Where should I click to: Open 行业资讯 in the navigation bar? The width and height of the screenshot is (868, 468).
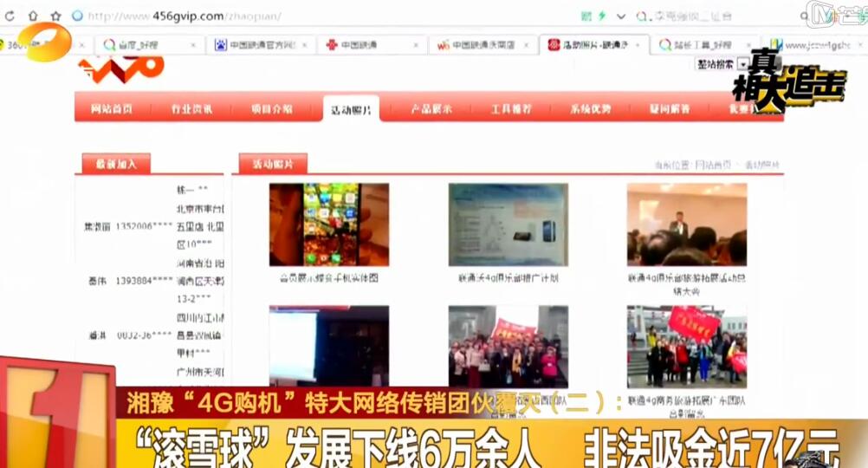(x=191, y=108)
